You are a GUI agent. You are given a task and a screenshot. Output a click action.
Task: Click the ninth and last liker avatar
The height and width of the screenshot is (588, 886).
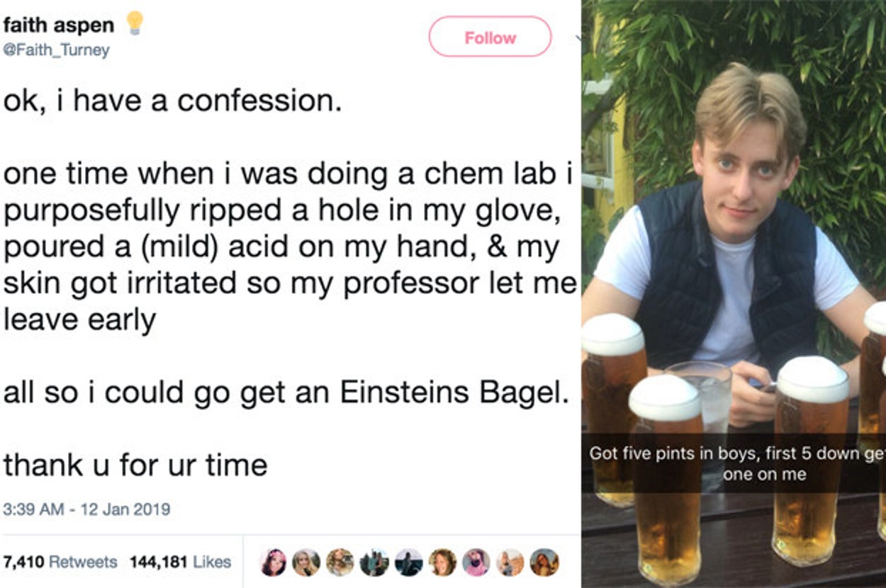(x=544, y=562)
